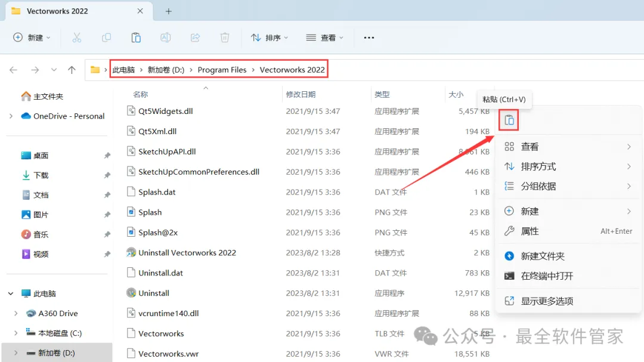Screen dimensions: 644x362
Task: Select 此电脑 in the address breadcrumb
Action: click(123, 70)
